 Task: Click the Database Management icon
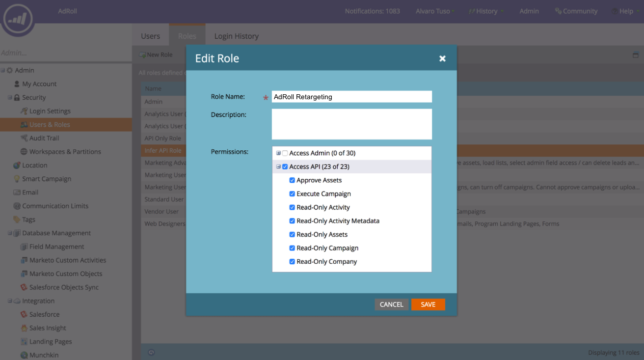click(x=17, y=233)
